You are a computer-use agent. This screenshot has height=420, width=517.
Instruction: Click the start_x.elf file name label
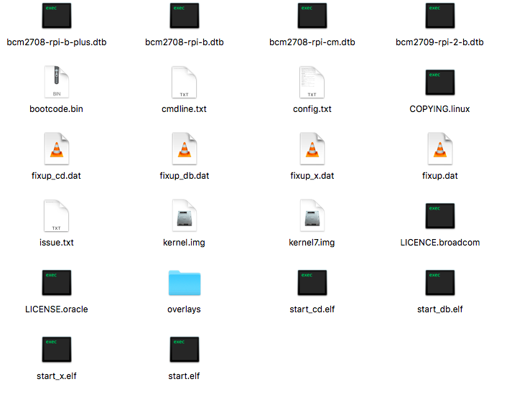(57, 376)
